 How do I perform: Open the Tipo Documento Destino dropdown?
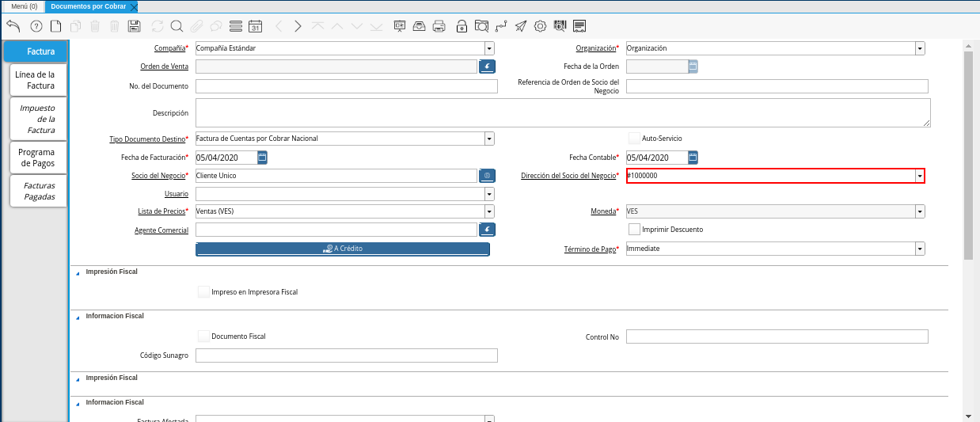point(489,139)
